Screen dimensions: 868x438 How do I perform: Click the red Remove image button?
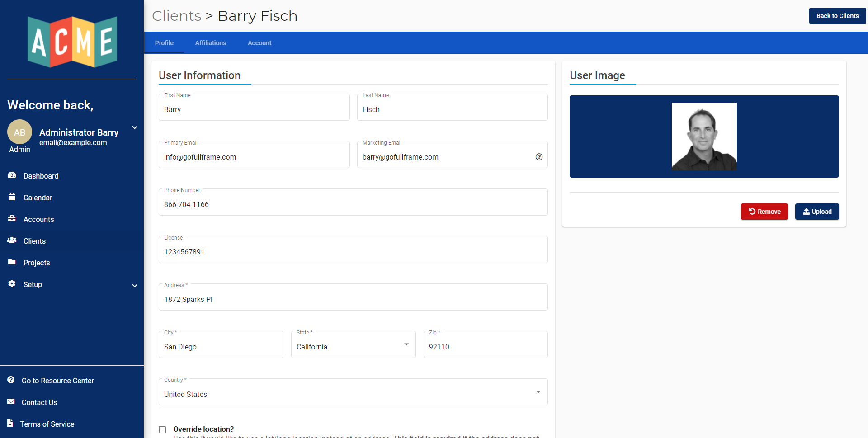[x=764, y=212]
